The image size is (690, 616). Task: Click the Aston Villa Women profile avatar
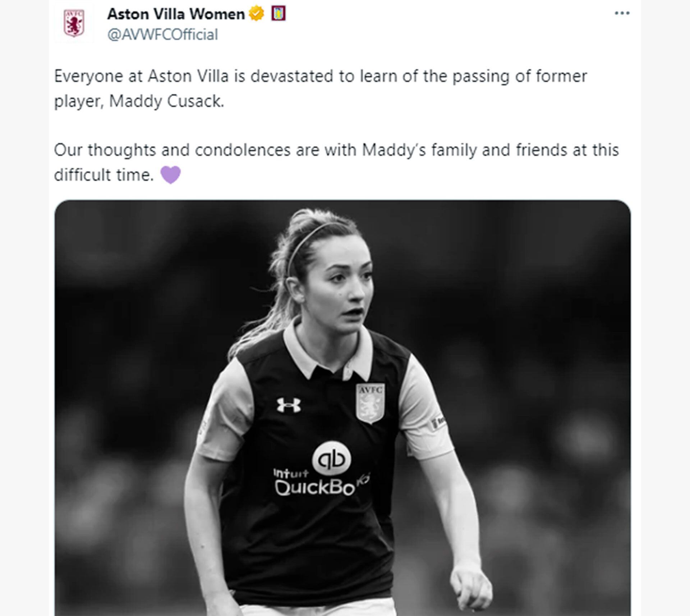(74, 23)
